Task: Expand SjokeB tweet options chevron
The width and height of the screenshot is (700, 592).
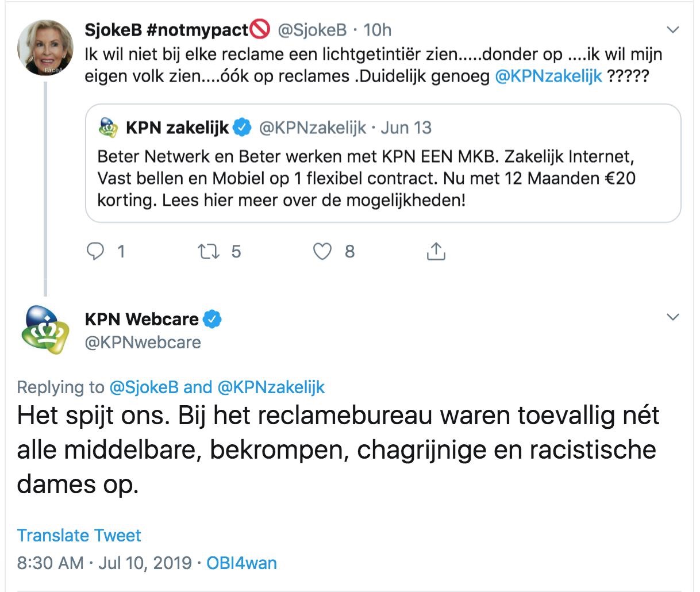Action: (x=672, y=29)
